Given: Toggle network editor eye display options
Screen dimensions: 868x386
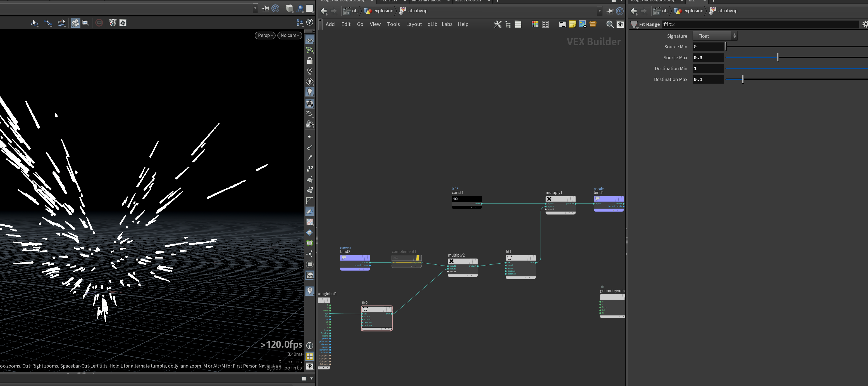Looking at the screenshot, I should [x=620, y=24].
